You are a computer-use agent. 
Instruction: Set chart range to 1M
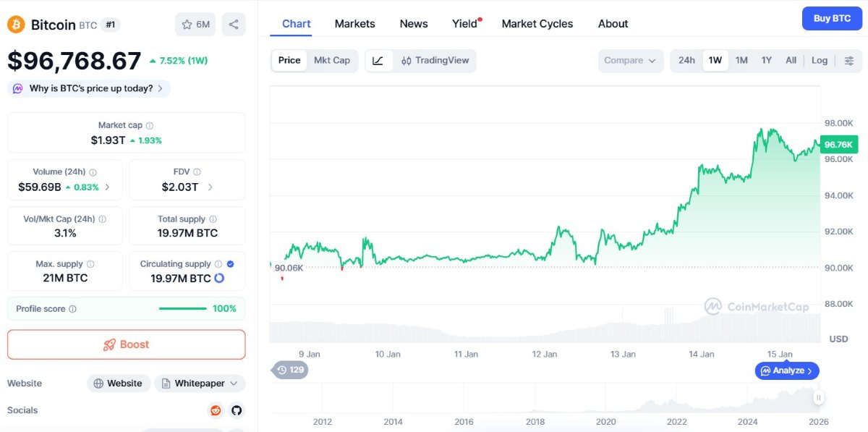point(741,61)
